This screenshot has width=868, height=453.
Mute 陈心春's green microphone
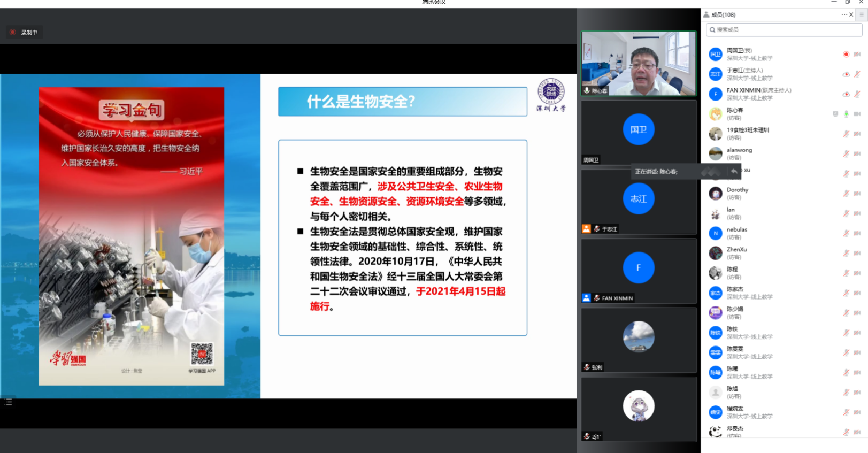846,114
